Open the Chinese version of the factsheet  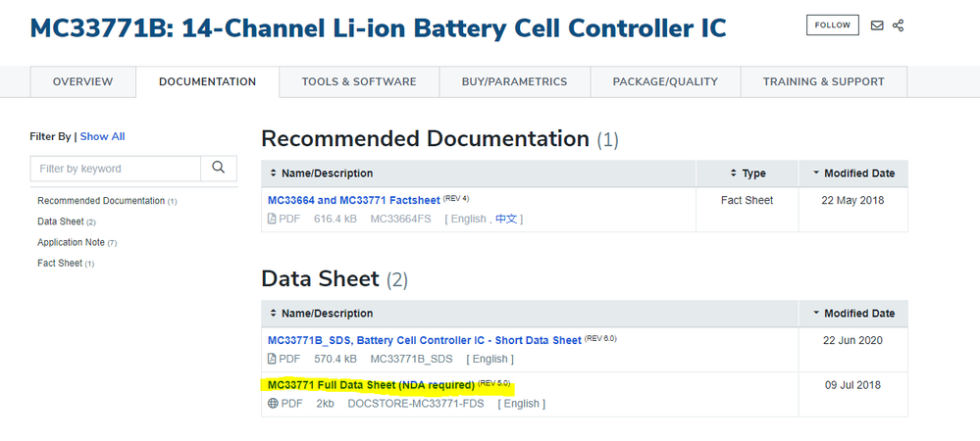[505, 219]
